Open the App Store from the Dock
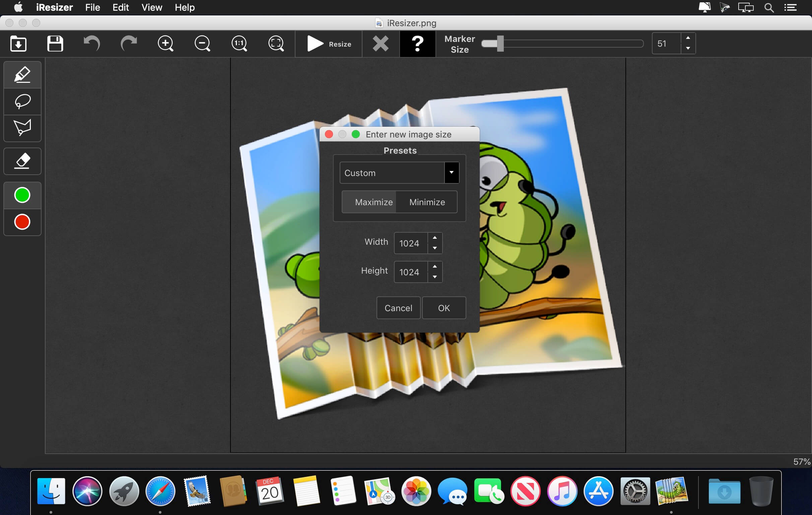Image resolution: width=812 pixels, height=515 pixels. [x=599, y=492]
